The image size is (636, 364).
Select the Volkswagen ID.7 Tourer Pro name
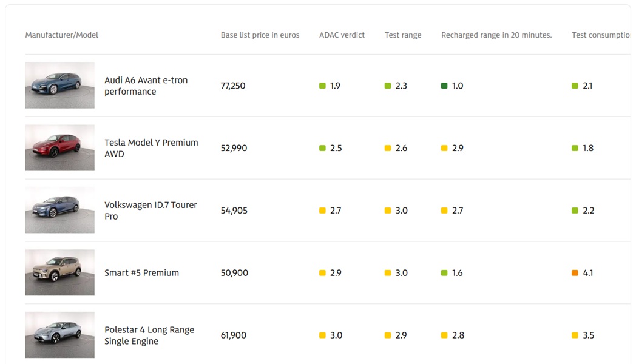tap(151, 211)
